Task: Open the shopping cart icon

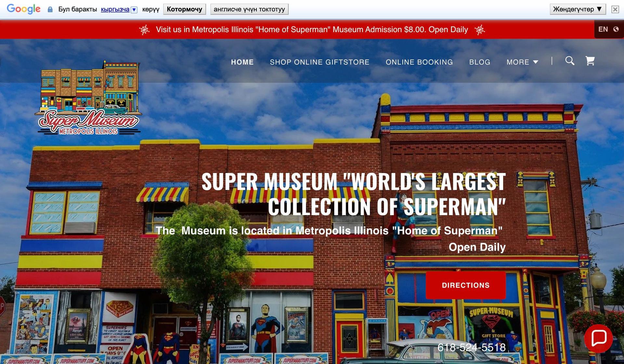Action: 590,61
